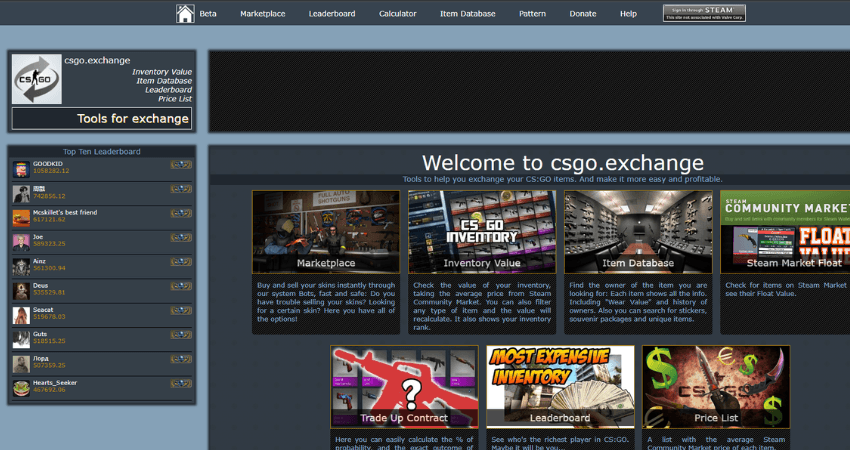Click rank badge icon for Joe
The width and height of the screenshot is (850, 450).
tap(181, 238)
